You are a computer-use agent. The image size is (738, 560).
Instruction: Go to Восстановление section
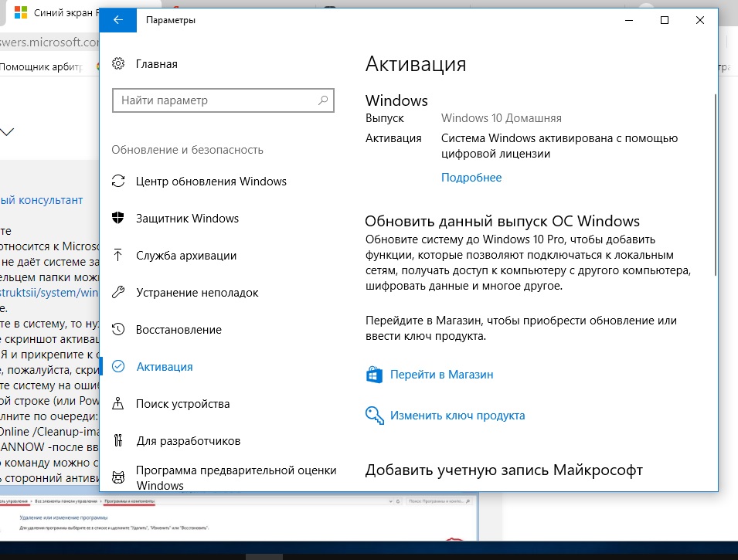[x=179, y=330]
